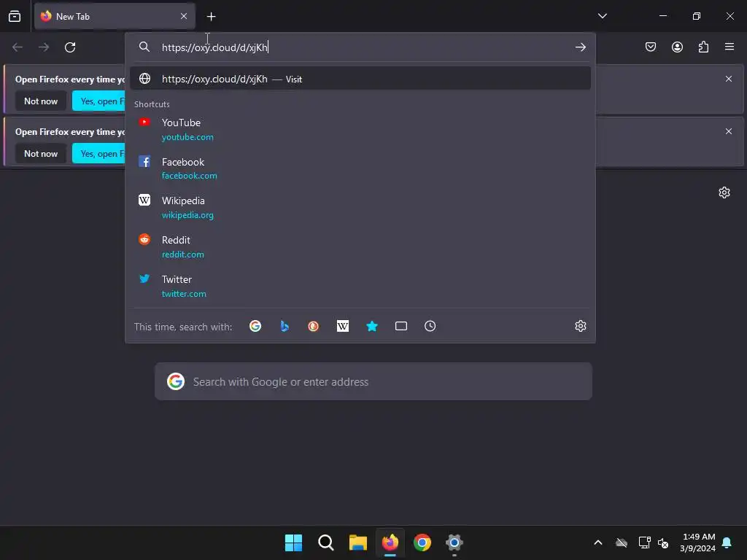Screen dimensions: 747x560
Task: Click the address bar text field
Action: click(x=362, y=47)
